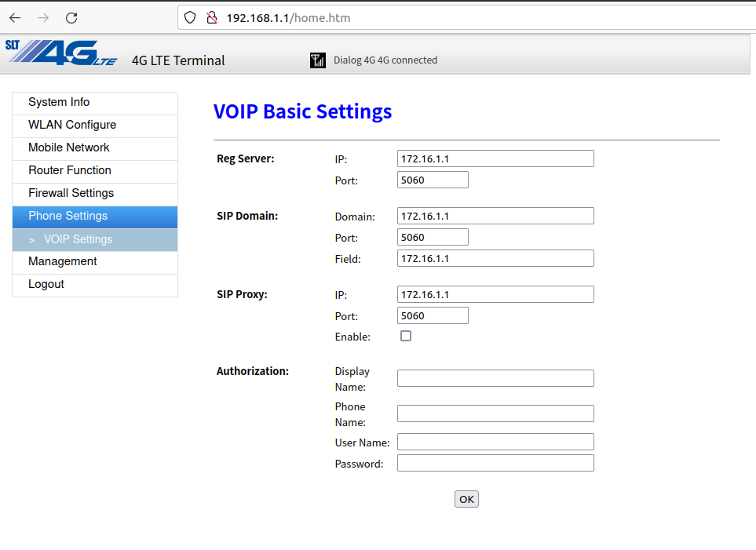Viewport: 756px width, 550px height.
Task: Open System Info menu item
Action: 95,102
